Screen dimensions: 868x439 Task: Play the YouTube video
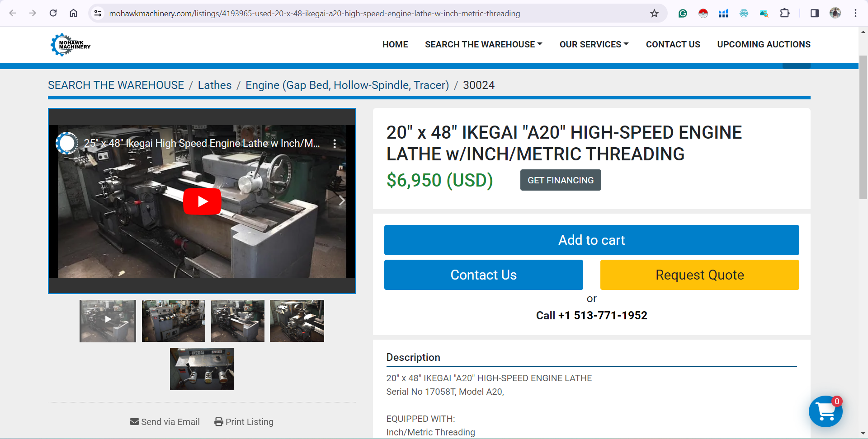click(202, 201)
